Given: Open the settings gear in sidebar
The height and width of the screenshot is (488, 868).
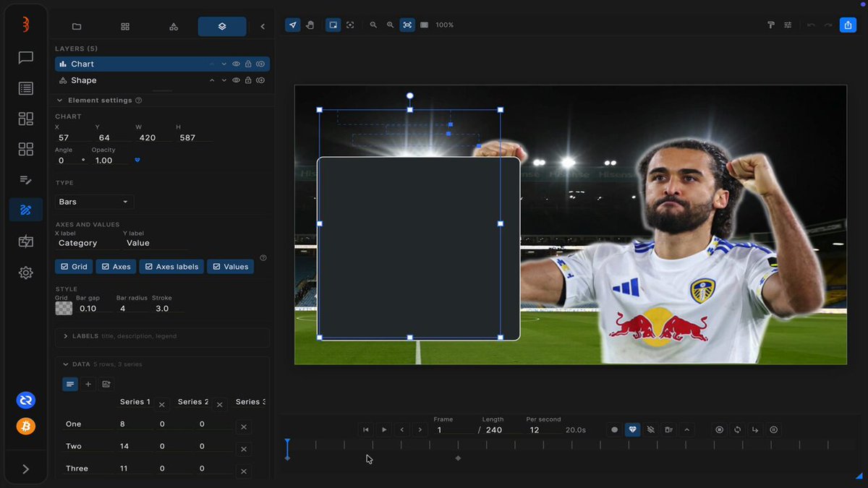Looking at the screenshot, I should pos(26,273).
